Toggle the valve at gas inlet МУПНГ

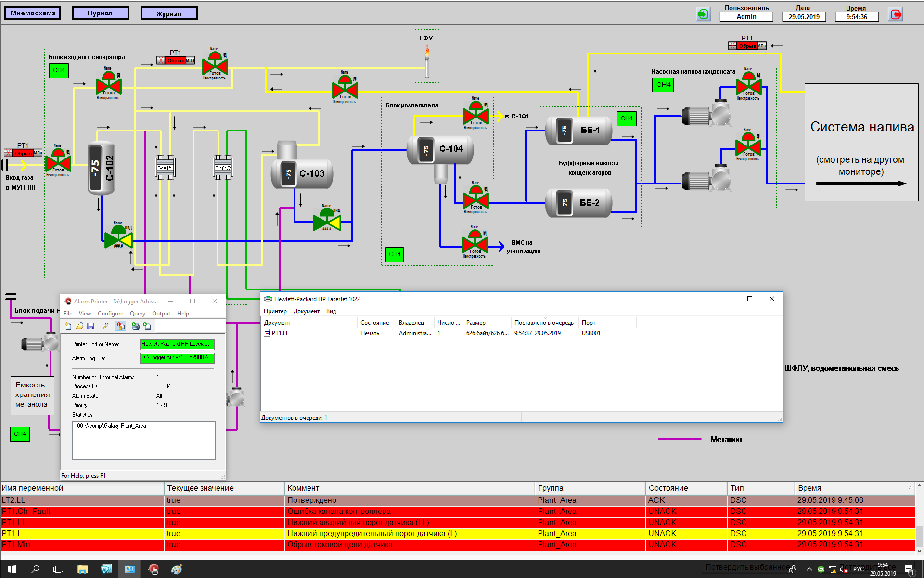[58, 163]
